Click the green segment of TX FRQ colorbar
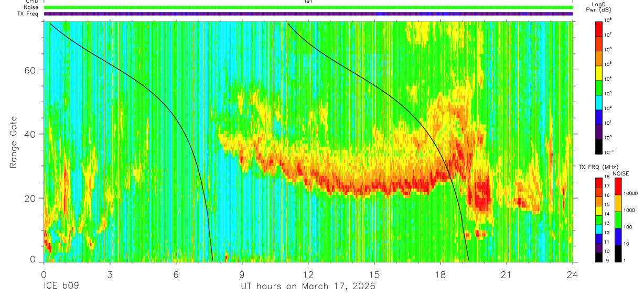This screenshot has width=644, height=297. click(x=598, y=220)
